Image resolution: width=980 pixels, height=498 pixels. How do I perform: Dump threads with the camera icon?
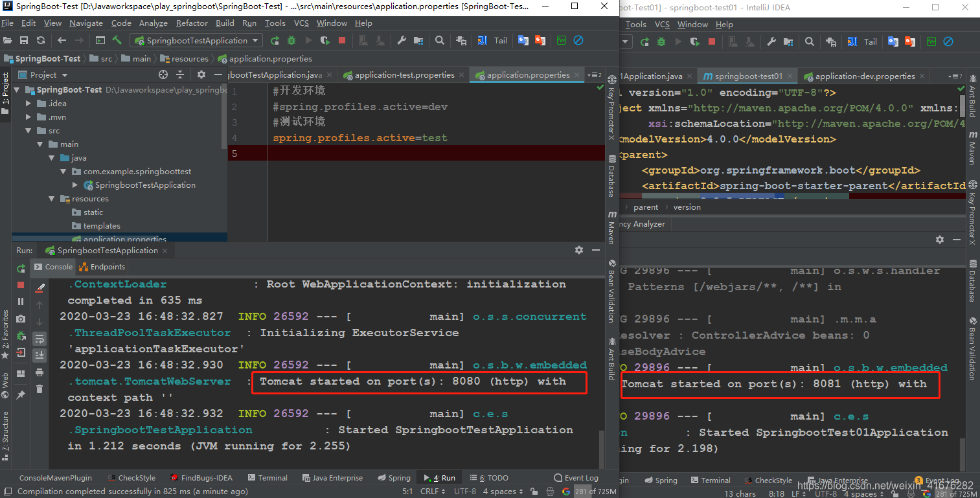[x=21, y=319]
